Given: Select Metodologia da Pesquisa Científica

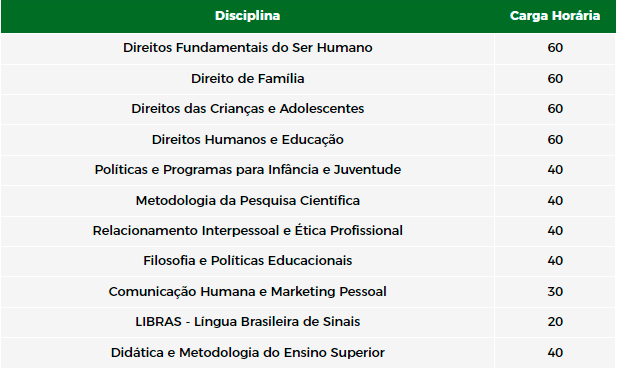Looking at the screenshot, I should 248,201.
